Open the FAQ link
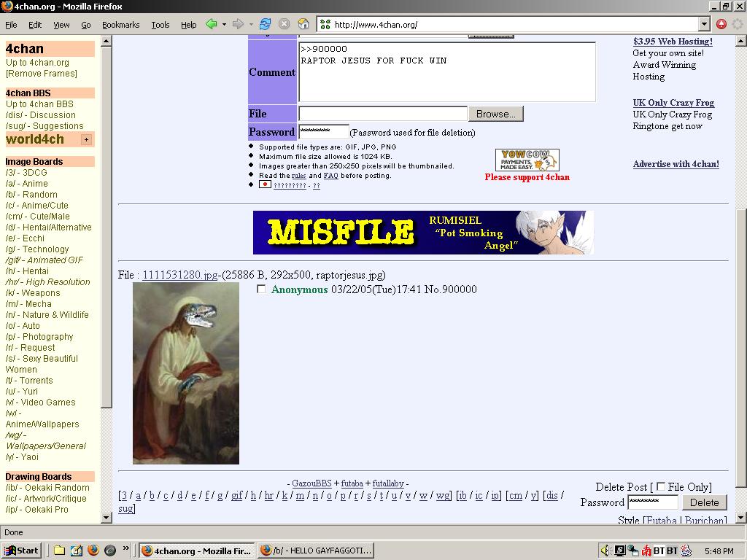Viewport: 747px width, 560px height. [330, 176]
